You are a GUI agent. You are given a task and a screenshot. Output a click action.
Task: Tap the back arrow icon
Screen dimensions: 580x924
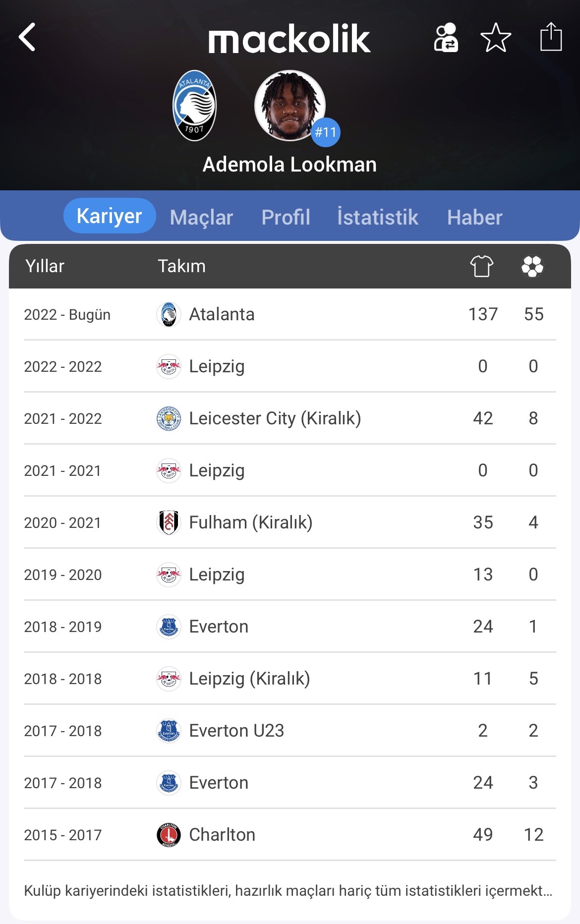[x=27, y=37]
